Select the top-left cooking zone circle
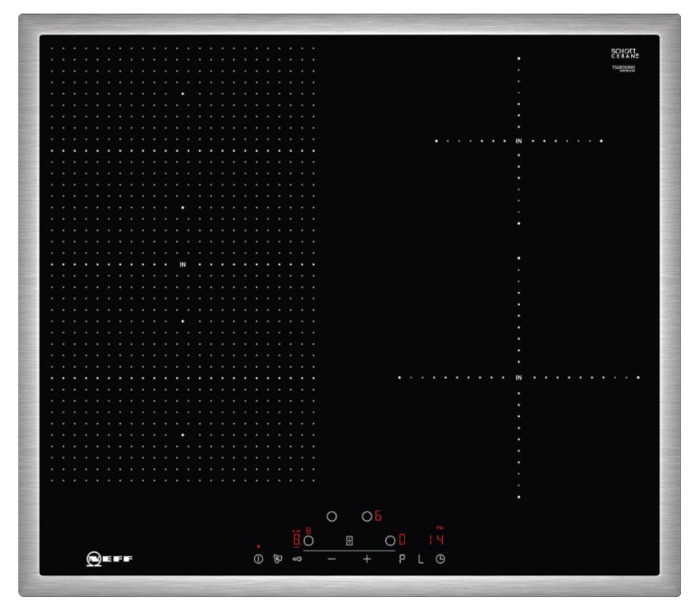The width and height of the screenshot is (699, 616). pyautogui.click(x=331, y=516)
